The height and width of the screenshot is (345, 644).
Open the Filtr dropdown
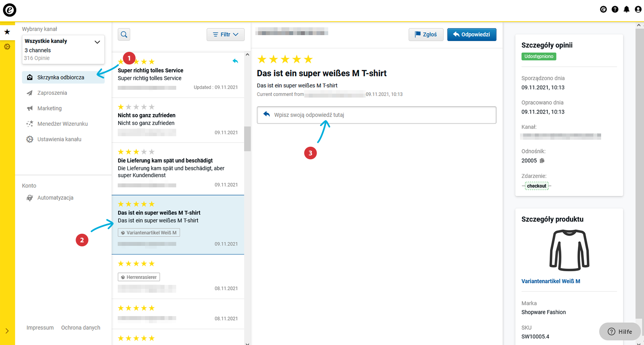[225, 34]
